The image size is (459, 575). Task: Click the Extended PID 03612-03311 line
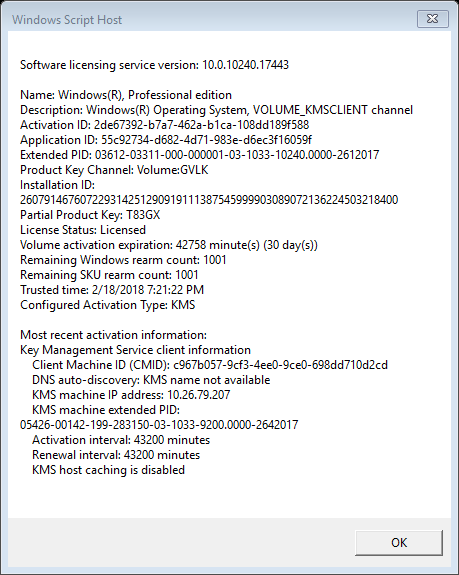[199, 155]
